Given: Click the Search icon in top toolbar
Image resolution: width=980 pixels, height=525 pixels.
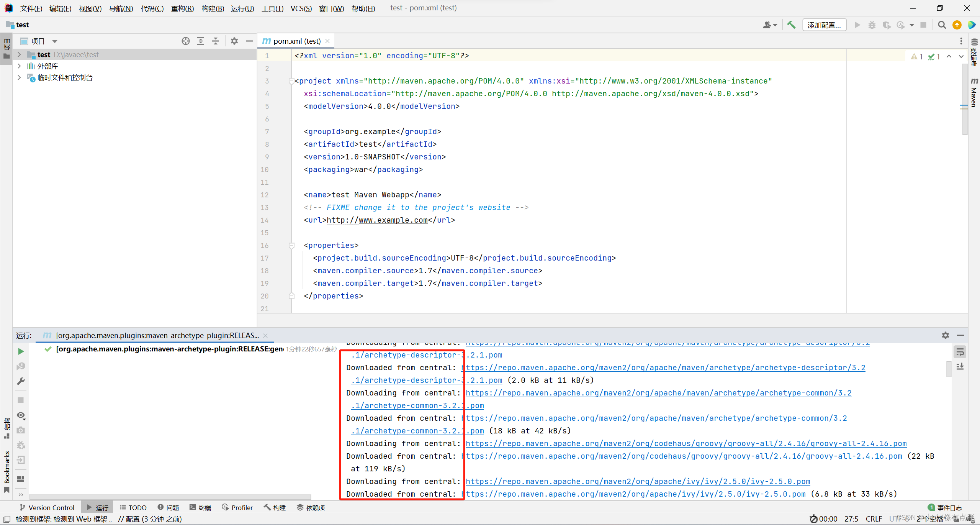Looking at the screenshot, I should [x=942, y=25].
